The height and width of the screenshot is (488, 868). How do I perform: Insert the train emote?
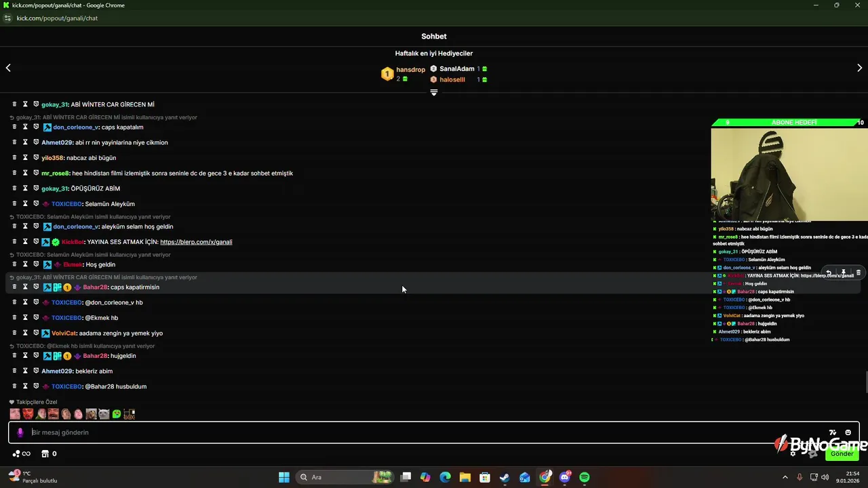click(x=129, y=414)
